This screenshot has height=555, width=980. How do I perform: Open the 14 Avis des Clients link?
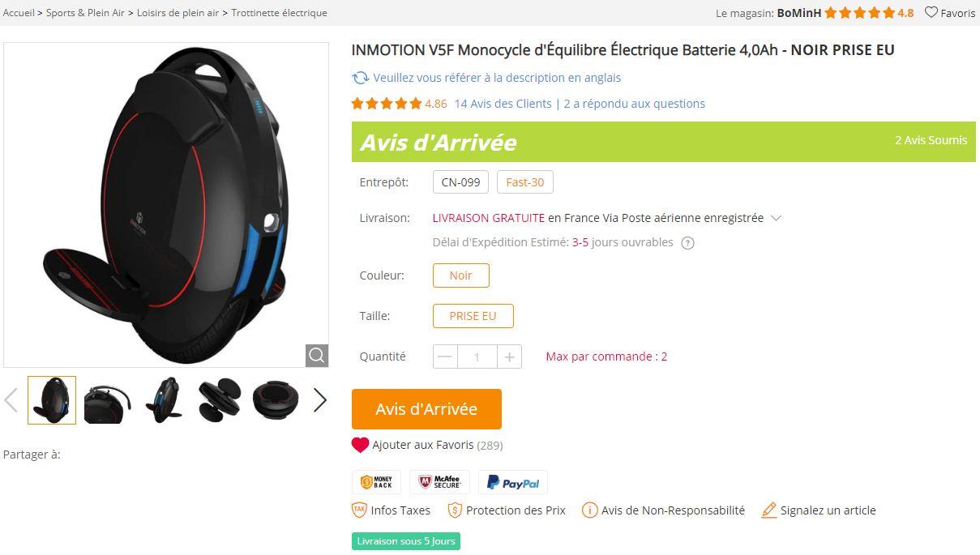[x=503, y=104]
